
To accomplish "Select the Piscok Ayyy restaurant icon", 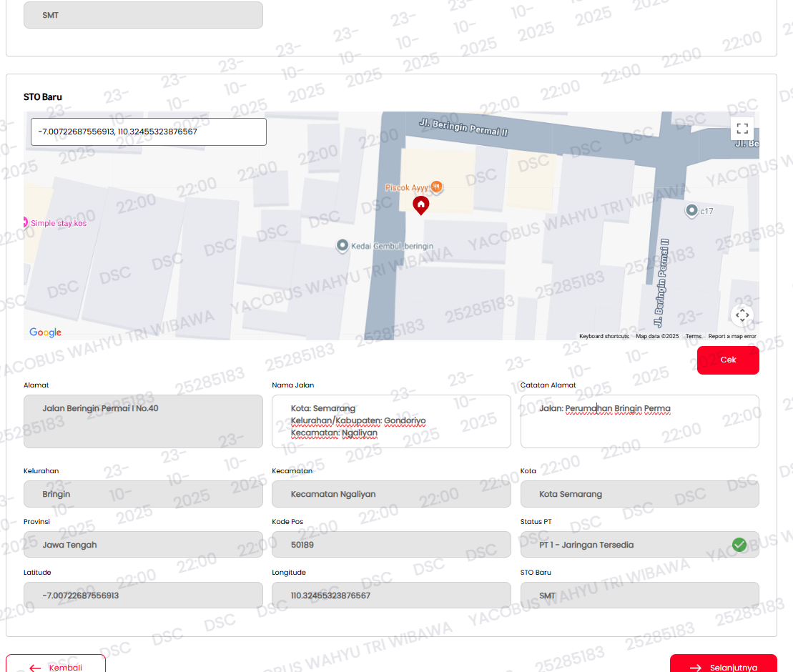I will click(x=436, y=187).
